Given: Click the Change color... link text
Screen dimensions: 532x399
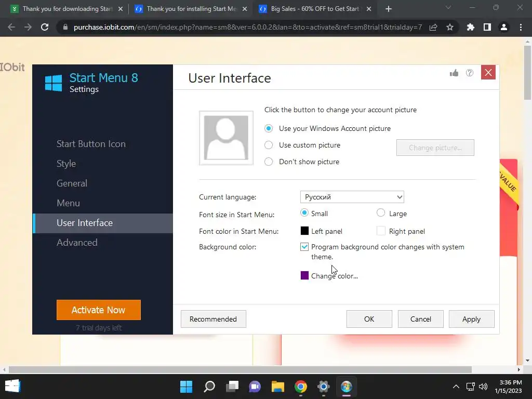Looking at the screenshot, I should [x=335, y=276].
